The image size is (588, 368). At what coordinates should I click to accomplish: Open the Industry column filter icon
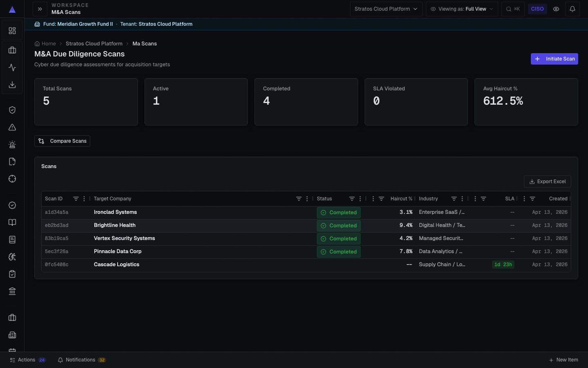click(454, 199)
